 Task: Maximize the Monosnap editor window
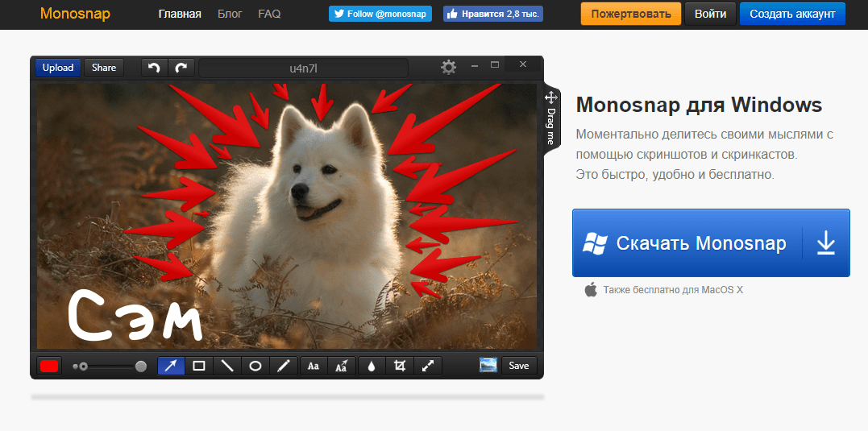495,64
